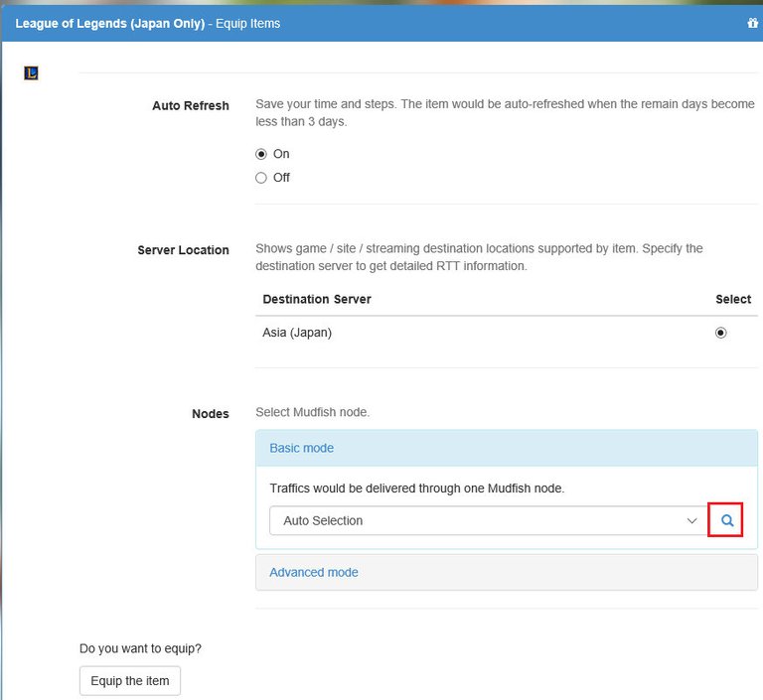
Task: Click the Nodes section label
Action: coord(210,413)
